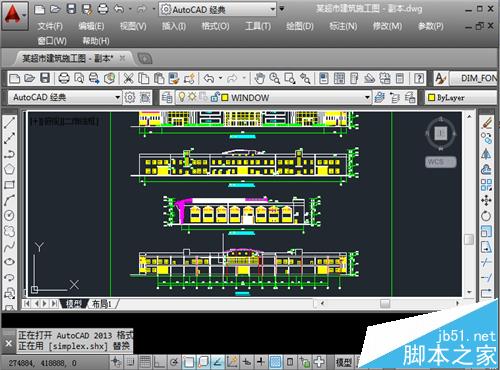The height and width of the screenshot is (370, 500).
Task: Activate the Pan hand tool
Action: point(259,79)
